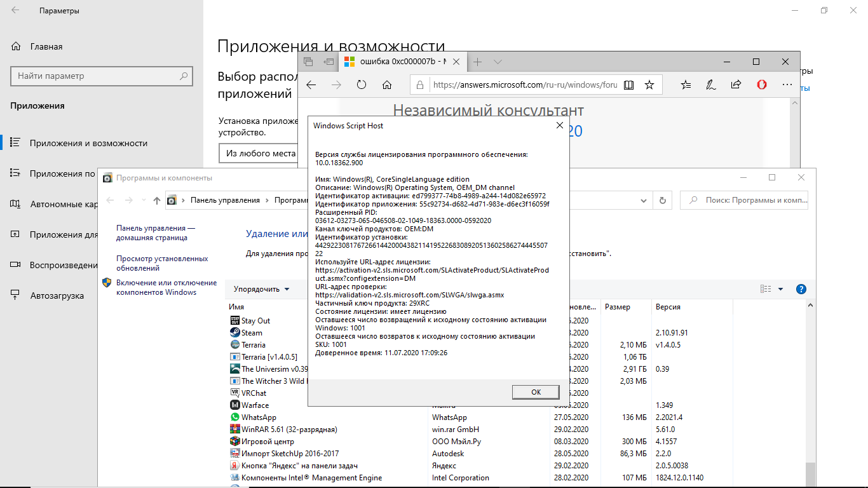Click OK in Windows Script Host dialog
The height and width of the screenshot is (488, 868).
point(536,392)
